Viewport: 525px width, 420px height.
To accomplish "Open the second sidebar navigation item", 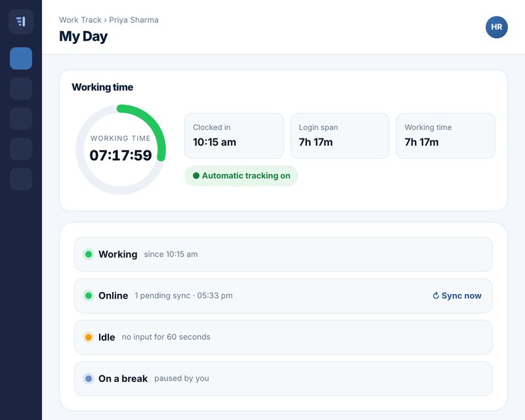I will pyautogui.click(x=21, y=89).
